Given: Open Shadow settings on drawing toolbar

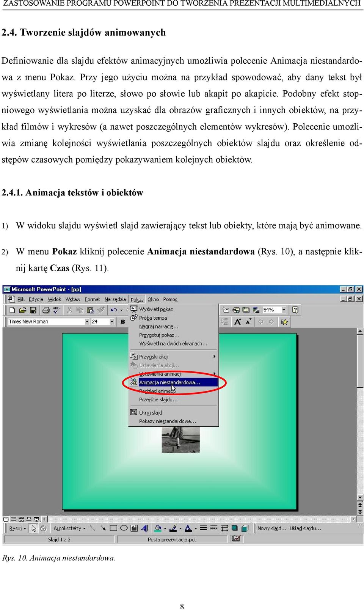Looking at the screenshot, I should 235,528.
